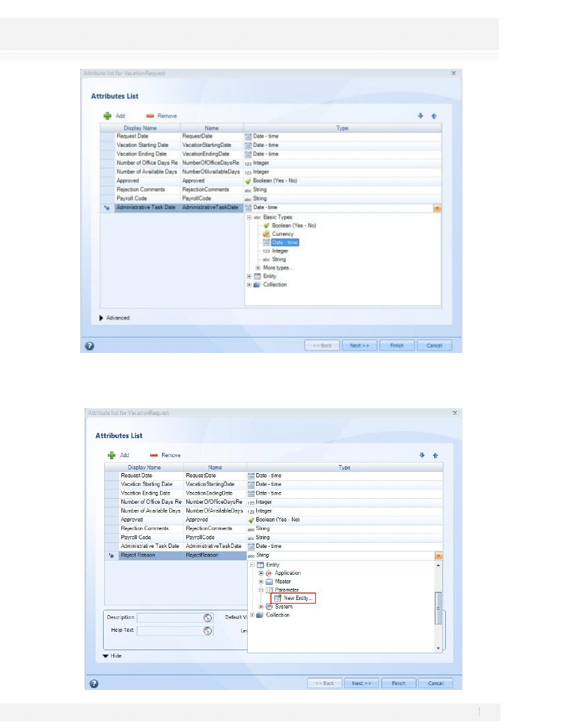
Task: Open the Type dropdown for the selected Administrative Task Date row
Action: [437, 208]
